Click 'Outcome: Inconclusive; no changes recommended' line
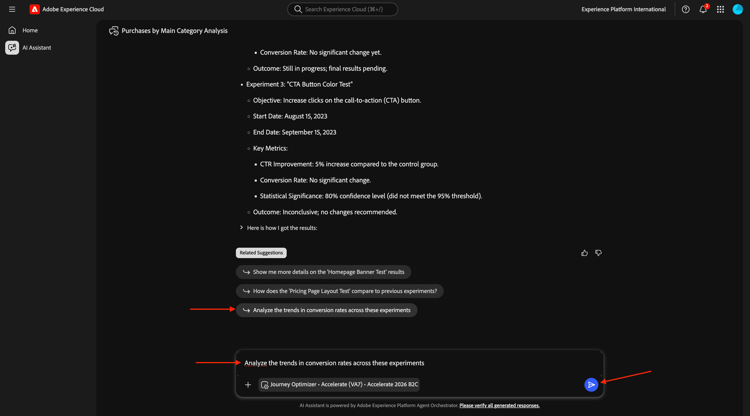Screen dimensions: 750x416 coord(325,212)
